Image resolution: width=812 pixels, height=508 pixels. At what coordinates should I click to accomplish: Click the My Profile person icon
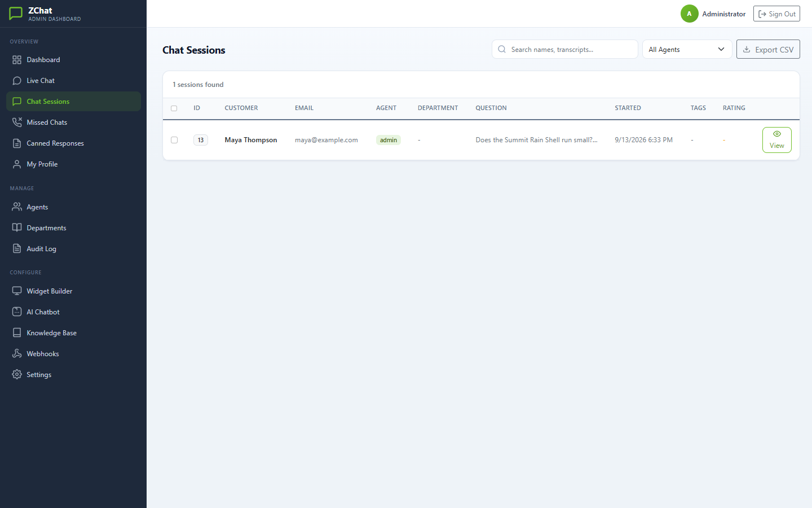coord(17,164)
